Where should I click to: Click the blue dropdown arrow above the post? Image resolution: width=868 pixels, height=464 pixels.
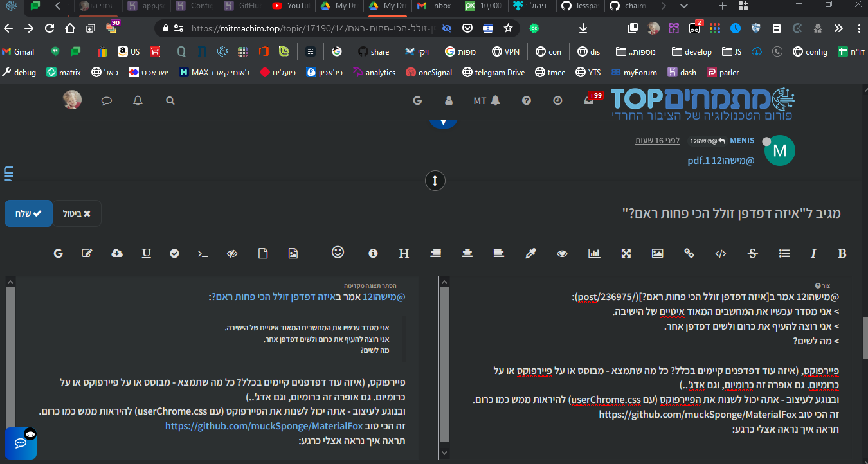(443, 123)
